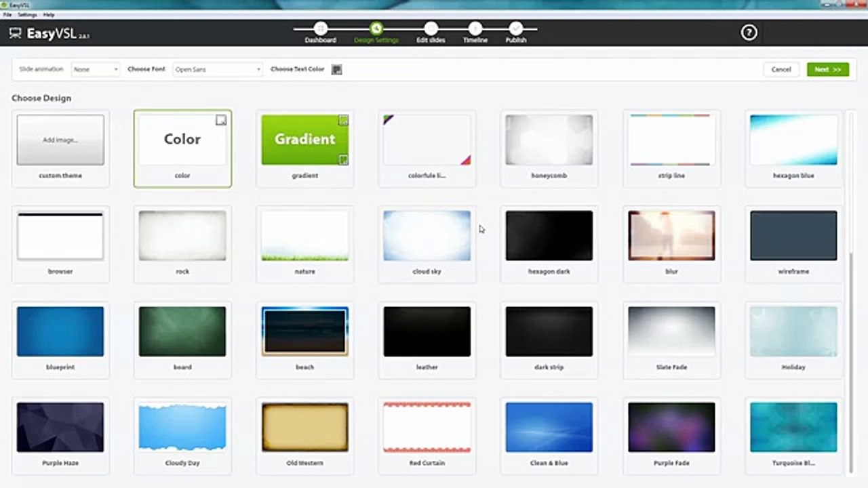Choose the Cloudy Day design
Viewport: 868px width, 488px height.
coord(182,436)
